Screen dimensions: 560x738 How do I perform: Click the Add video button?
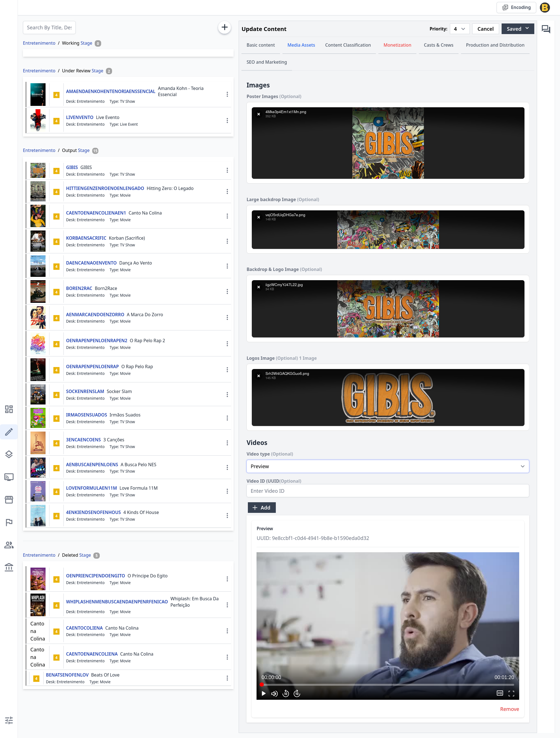click(x=262, y=508)
